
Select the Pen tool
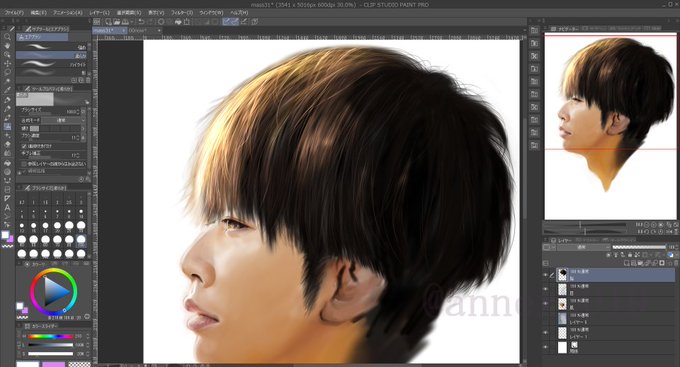[x=7, y=100]
